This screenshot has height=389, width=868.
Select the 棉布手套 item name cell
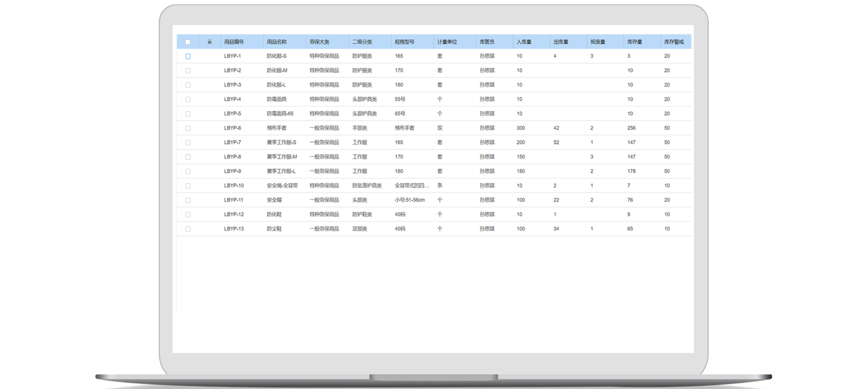tap(277, 128)
